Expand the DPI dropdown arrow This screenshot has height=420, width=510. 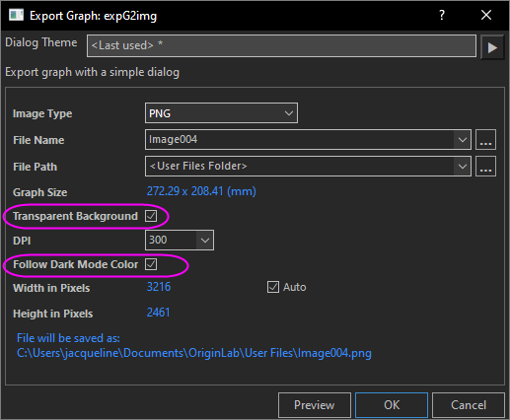coord(205,241)
